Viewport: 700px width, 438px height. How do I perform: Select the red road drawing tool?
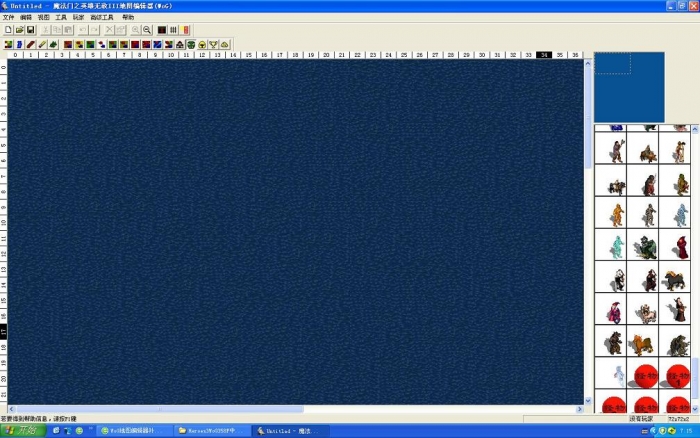(30, 44)
